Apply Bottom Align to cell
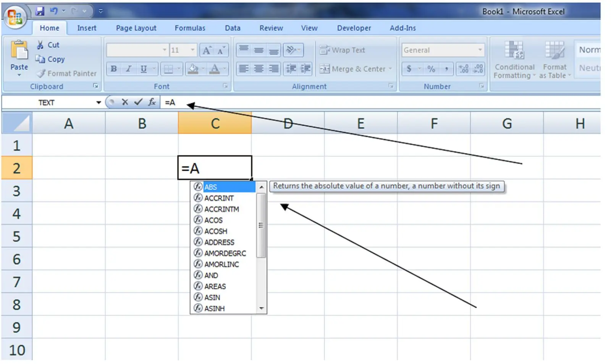 tap(274, 50)
